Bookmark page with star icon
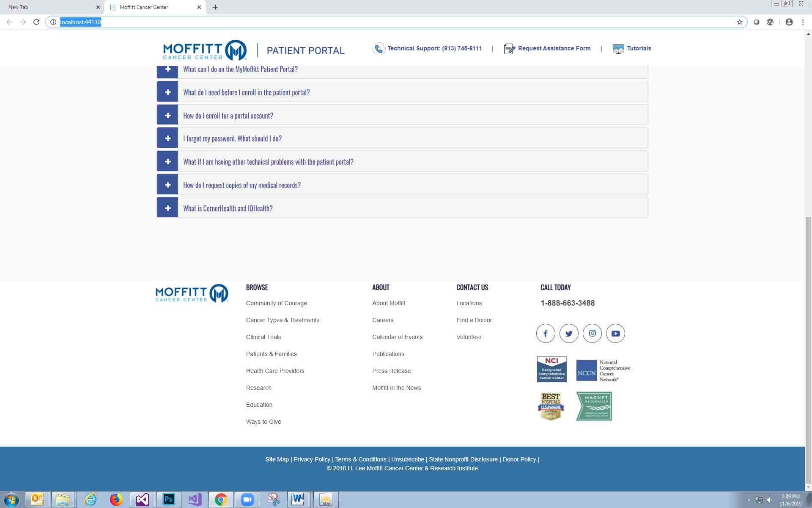The height and width of the screenshot is (508, 812). point(739,22)
